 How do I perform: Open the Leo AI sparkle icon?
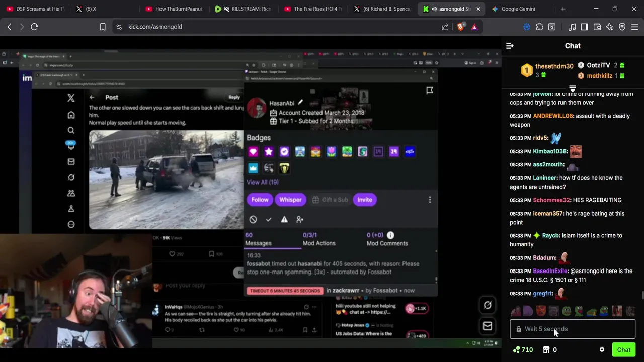609,27
